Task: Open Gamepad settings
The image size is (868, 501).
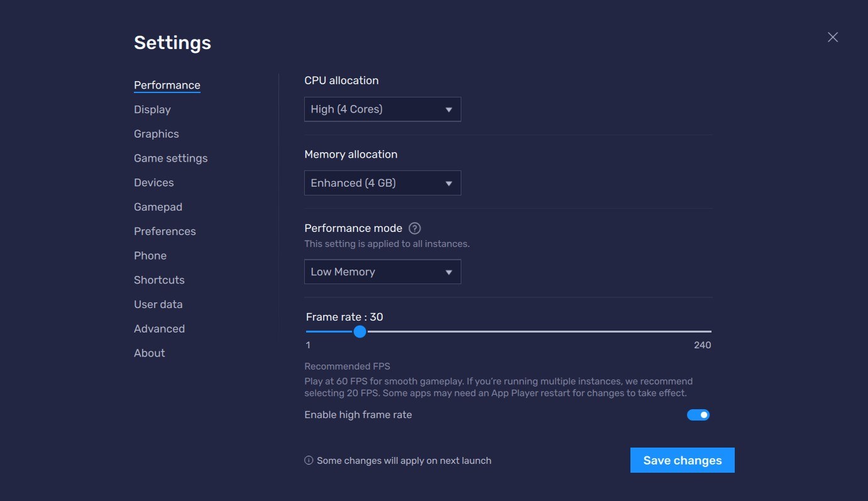Action: point(158,207)
